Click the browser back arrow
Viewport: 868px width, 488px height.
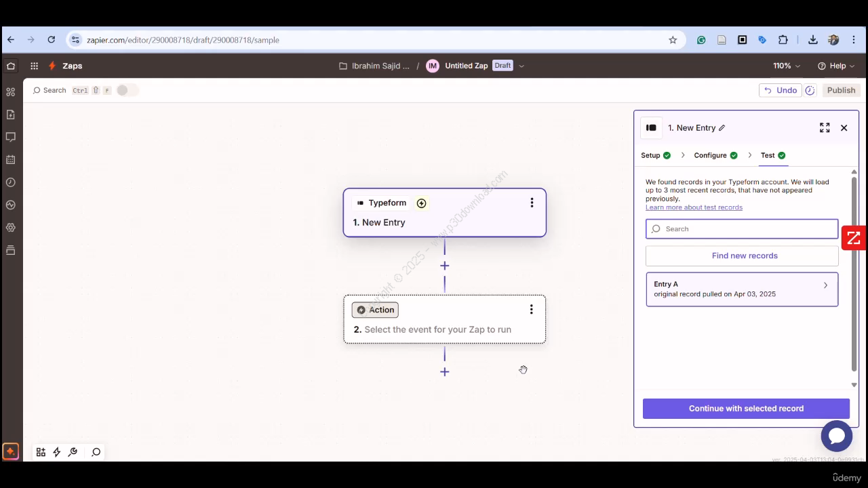(11, 40)
